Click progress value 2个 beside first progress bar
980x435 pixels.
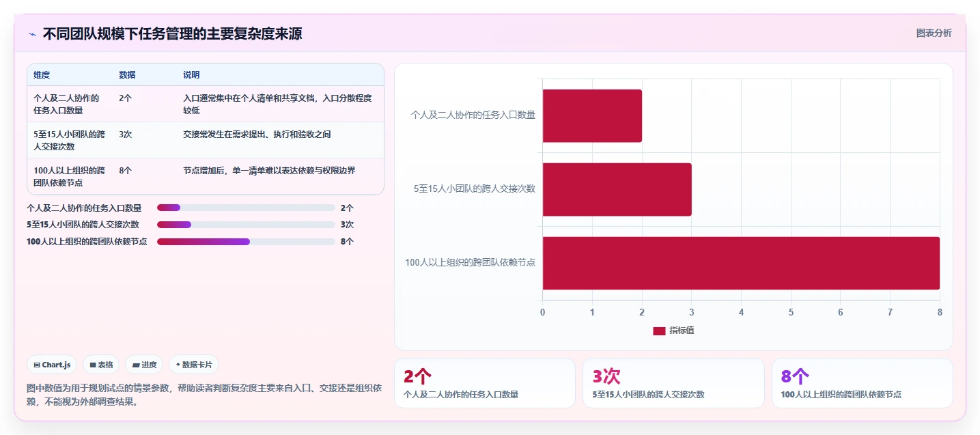point(347,208)
